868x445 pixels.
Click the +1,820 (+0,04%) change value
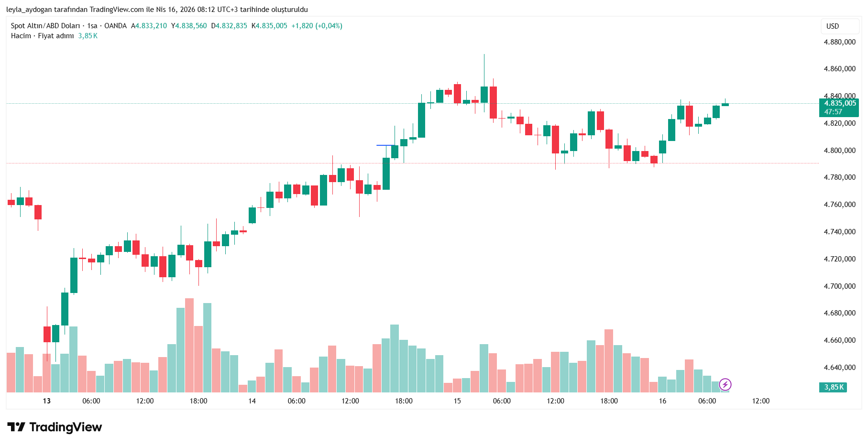317,26
